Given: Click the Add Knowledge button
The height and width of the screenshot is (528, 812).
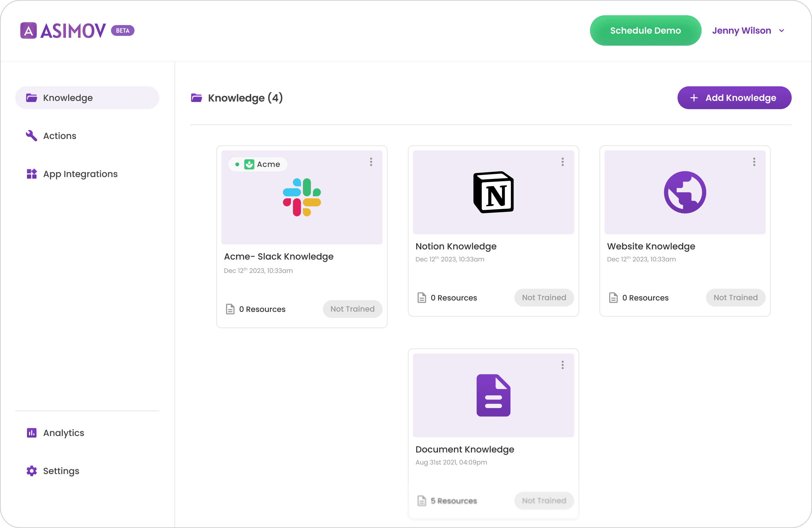Looking at the screenshot, I should (734, 98).
